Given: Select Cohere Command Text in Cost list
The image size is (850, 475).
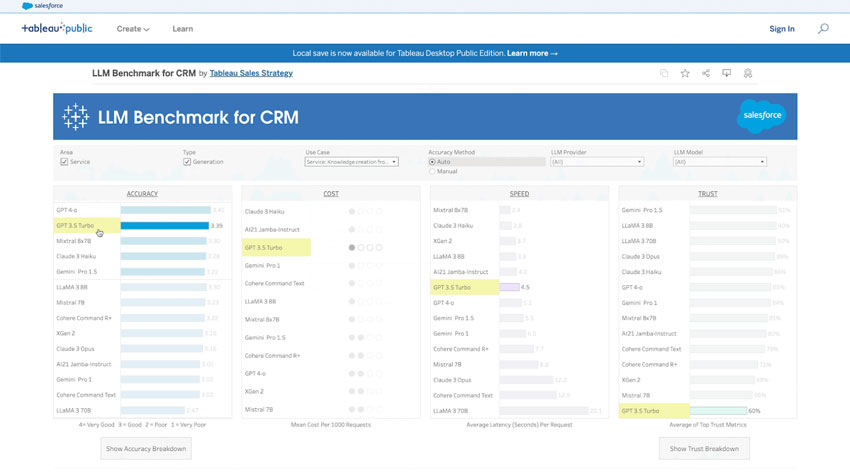Looking at the screenshot, I should (274, 284).
